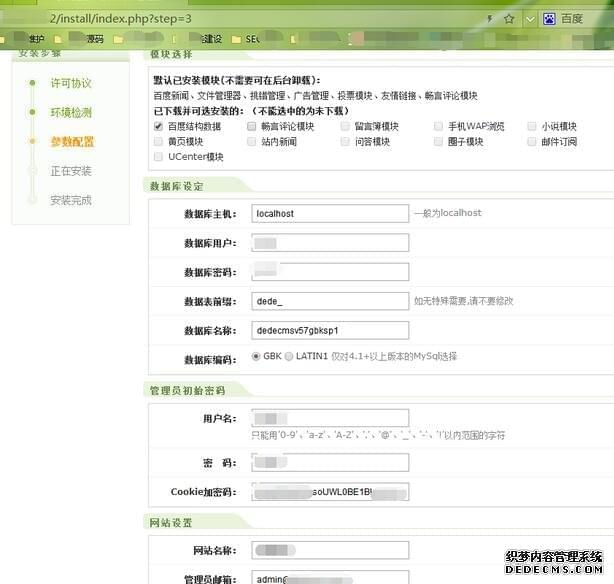Screen dimensions: 614x584
Task: Open the address bar dropdown arrow
Action: pyautogui.click(x=530, y=19)
